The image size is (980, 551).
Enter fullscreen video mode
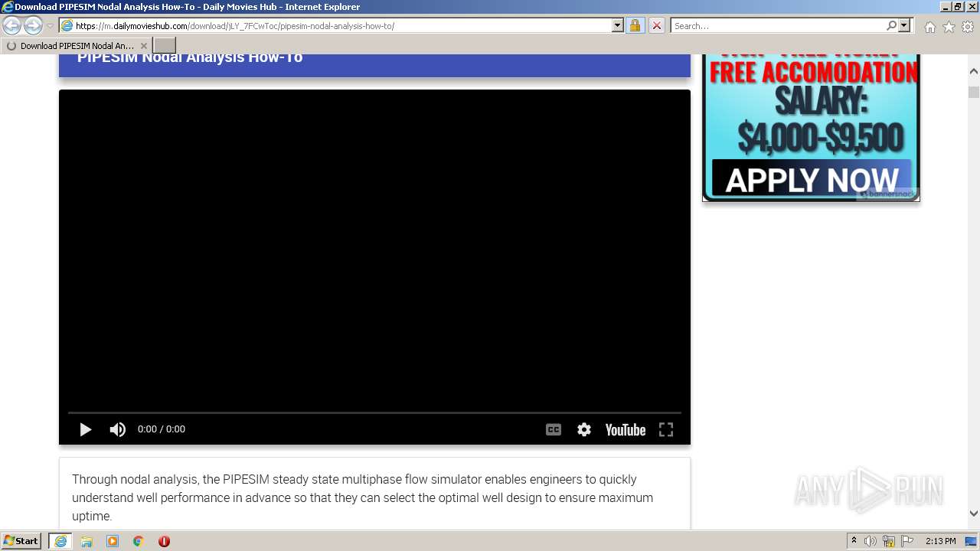click(666, 429)
